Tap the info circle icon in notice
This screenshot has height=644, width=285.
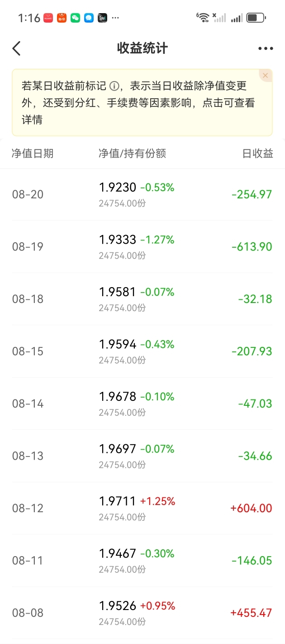(114, 86)
